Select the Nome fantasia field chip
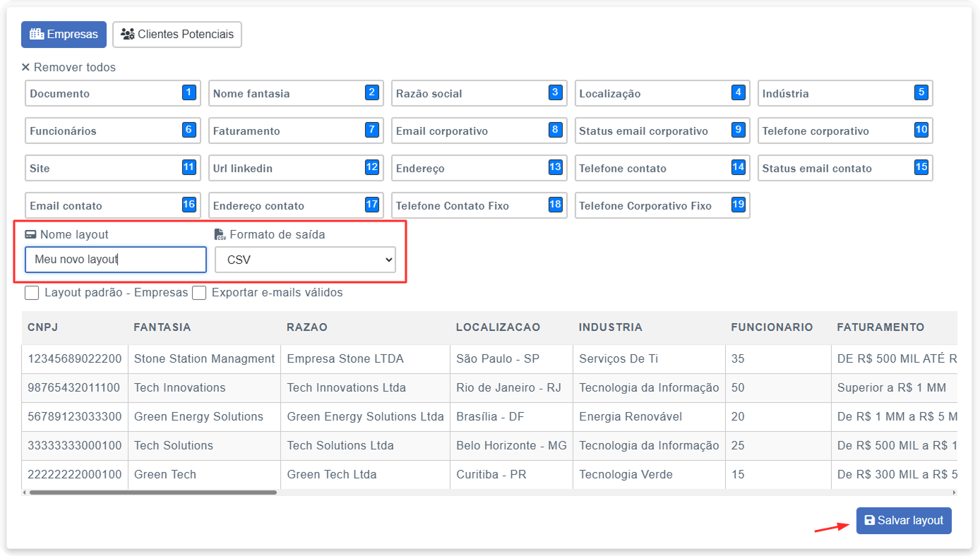The image size is (980, 556). point(296,93)
